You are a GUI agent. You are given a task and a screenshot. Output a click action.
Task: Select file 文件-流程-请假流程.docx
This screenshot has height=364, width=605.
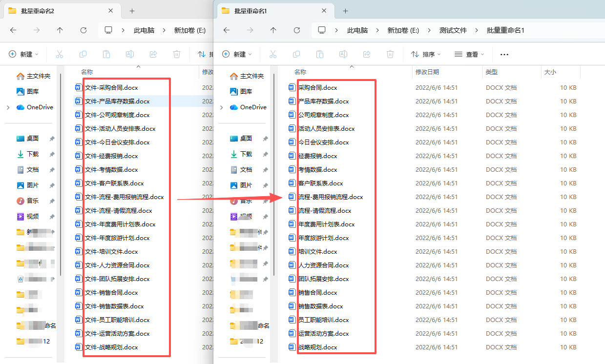pos(118,211)
